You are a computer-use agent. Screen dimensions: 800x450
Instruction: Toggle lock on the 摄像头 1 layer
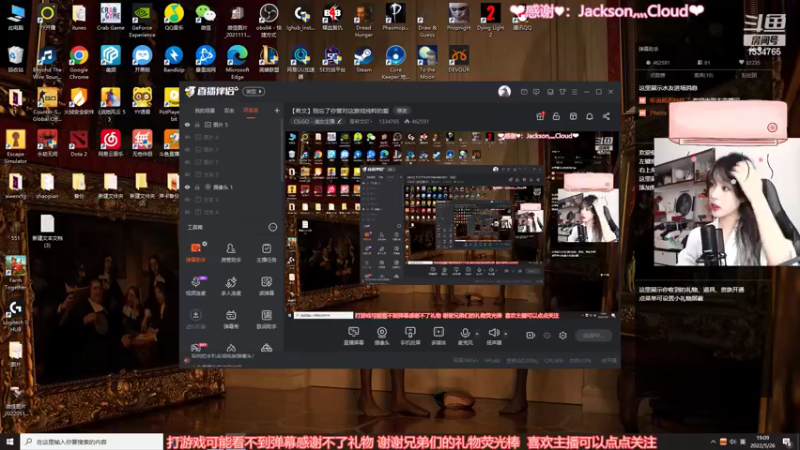[x=197, y=187]
